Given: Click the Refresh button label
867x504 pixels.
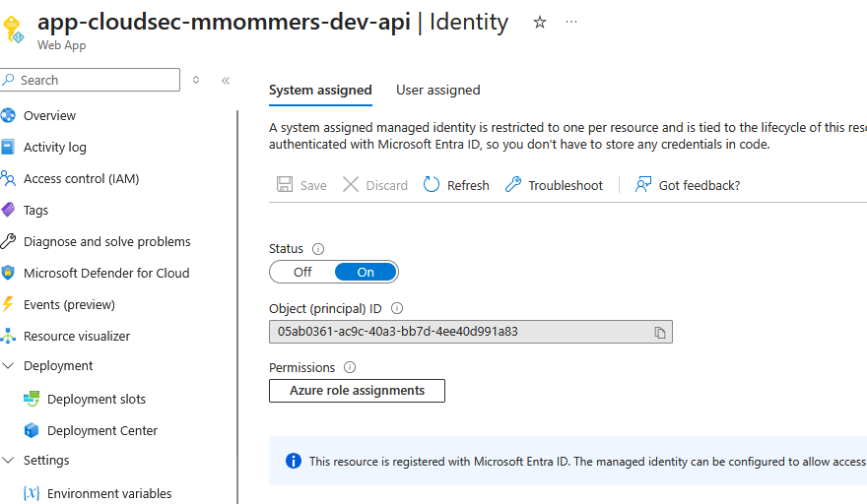Looking at the screenshot, I should (x=468, y=185).
